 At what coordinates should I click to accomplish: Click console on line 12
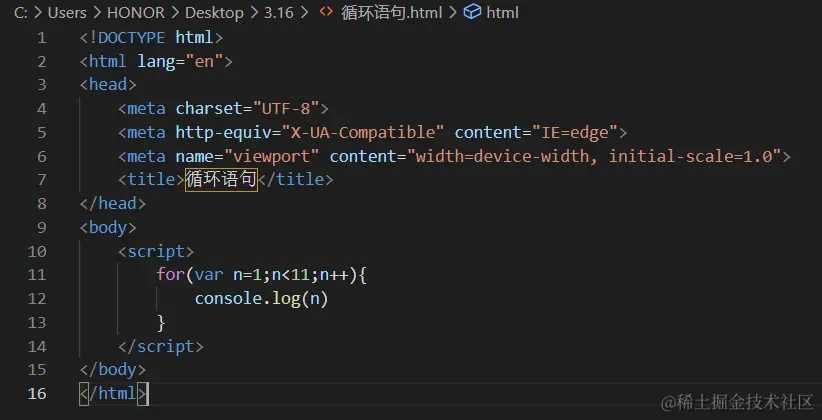(228, 299)
